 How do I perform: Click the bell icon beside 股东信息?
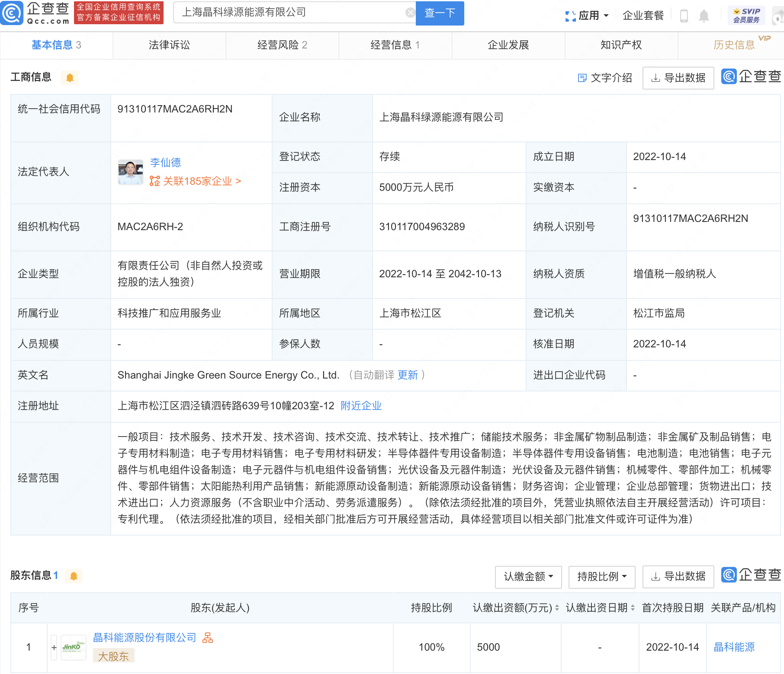pos(74,576)
